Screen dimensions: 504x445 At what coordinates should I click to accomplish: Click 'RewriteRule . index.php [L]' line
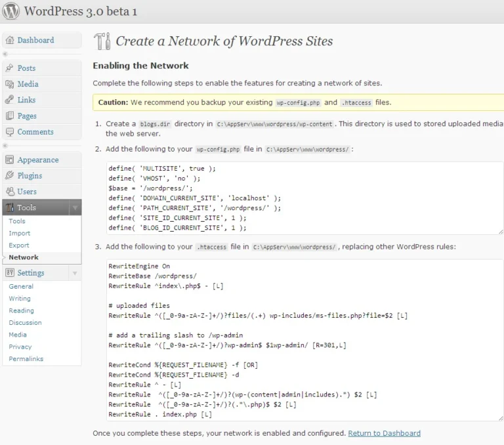coord(160,414)
